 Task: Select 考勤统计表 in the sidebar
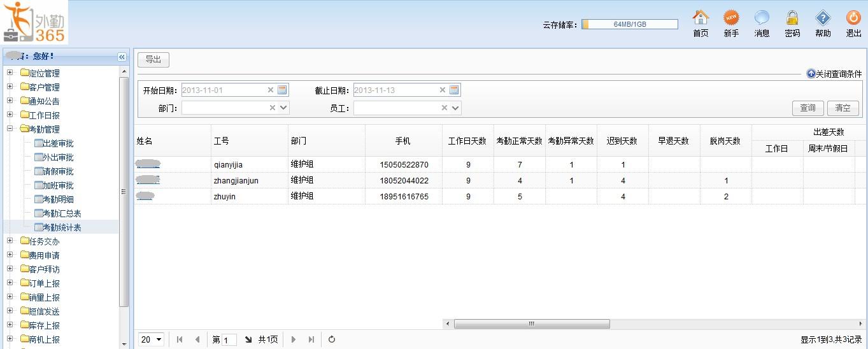click(62, 227)
